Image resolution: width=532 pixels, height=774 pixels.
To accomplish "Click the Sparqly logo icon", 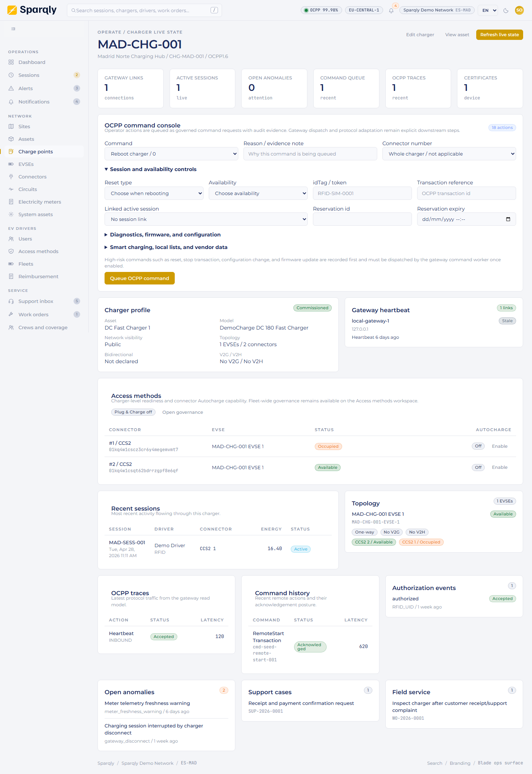I will (12, 10).
